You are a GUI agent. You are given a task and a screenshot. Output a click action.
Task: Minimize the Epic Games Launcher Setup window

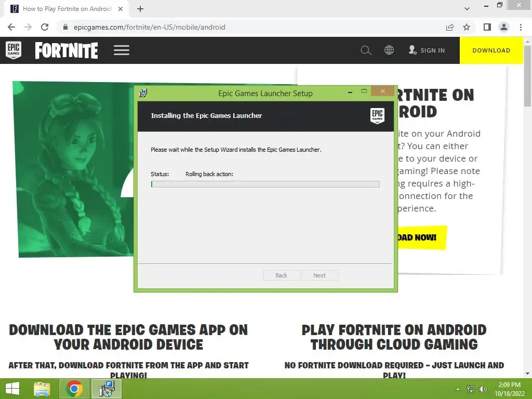(x=350, y=92)
